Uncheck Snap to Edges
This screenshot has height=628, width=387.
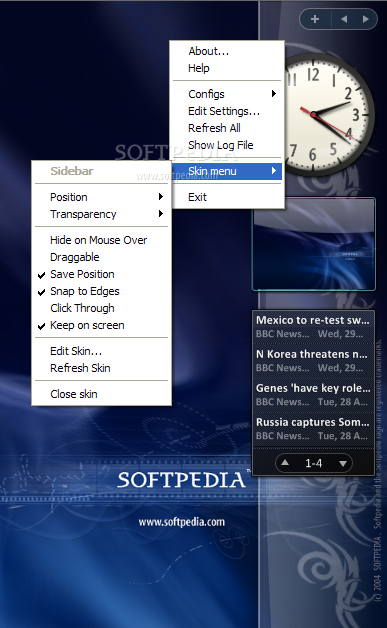tap(101, 291)
